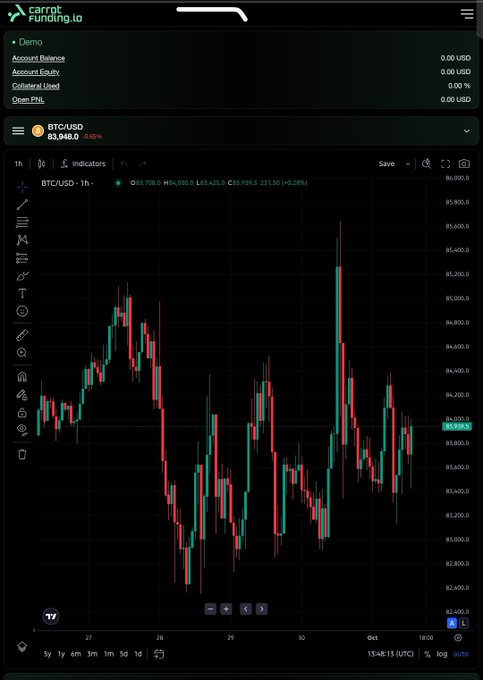Toggle lock all drawings
This screenshot has width=483, height=680.
[22, 412]
